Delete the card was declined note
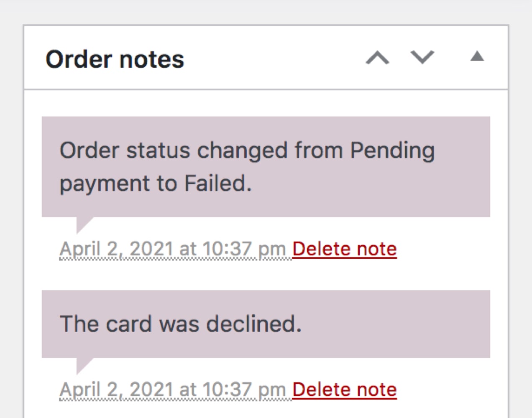 tap(344, 390)
